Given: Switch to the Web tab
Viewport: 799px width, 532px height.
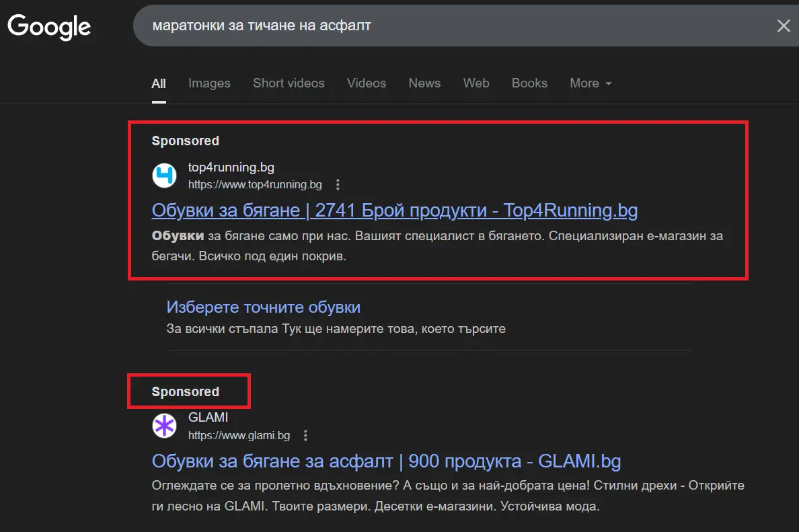Looking at the screenshot, I should tap(476, 83).
